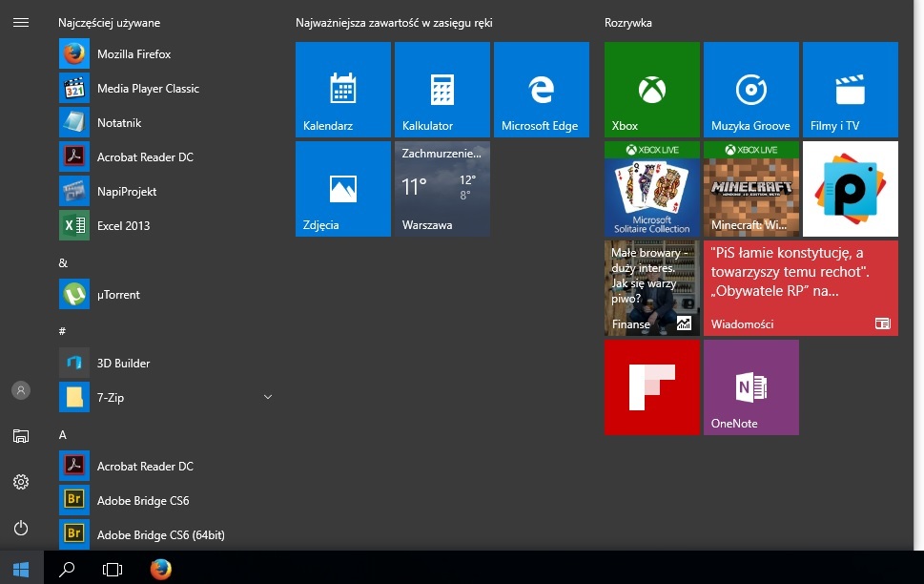Launch NapiProjekt

click(165, 191)
